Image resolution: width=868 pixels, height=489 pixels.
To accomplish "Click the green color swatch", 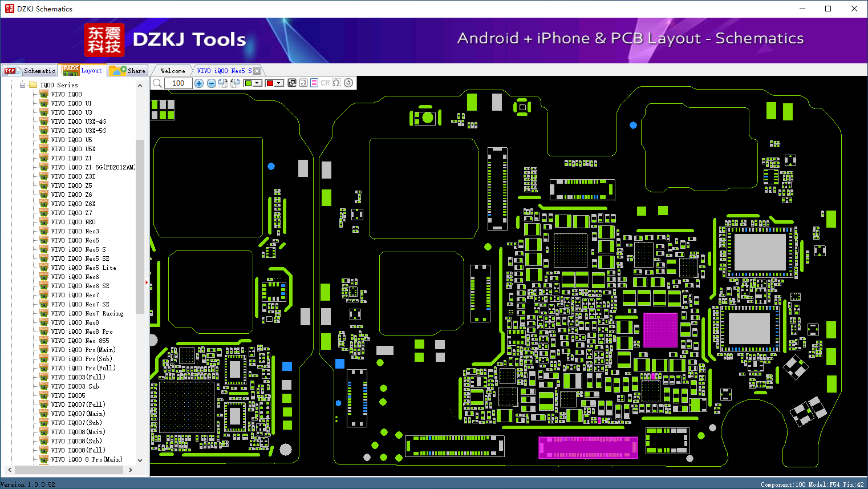I will 248,83.
